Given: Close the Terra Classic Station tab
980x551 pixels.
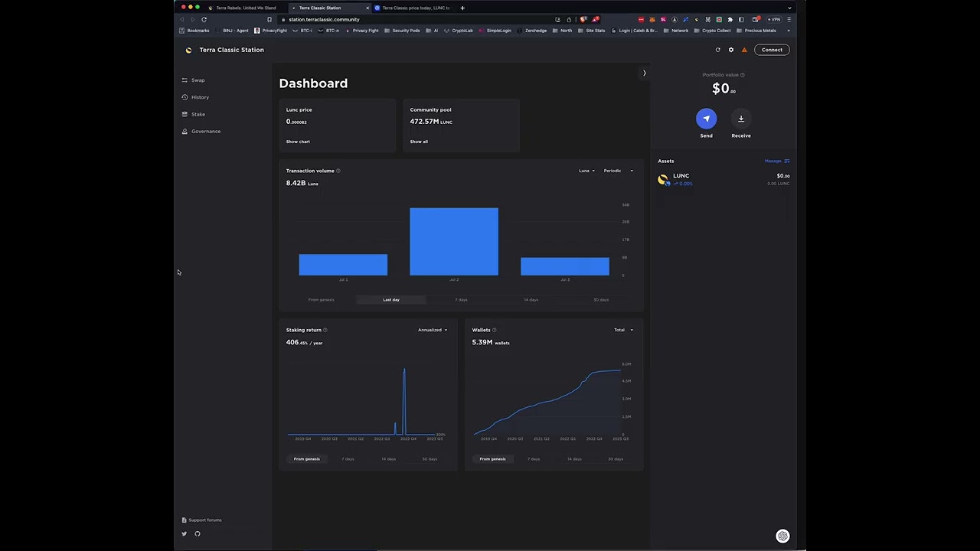Looking at the screenshot, I should 367,8.
